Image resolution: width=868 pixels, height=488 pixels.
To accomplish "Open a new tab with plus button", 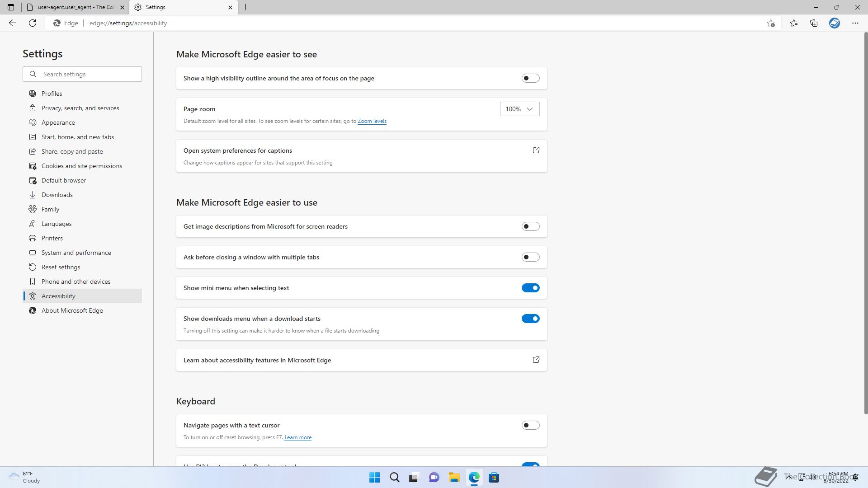I will pos(246,7).
